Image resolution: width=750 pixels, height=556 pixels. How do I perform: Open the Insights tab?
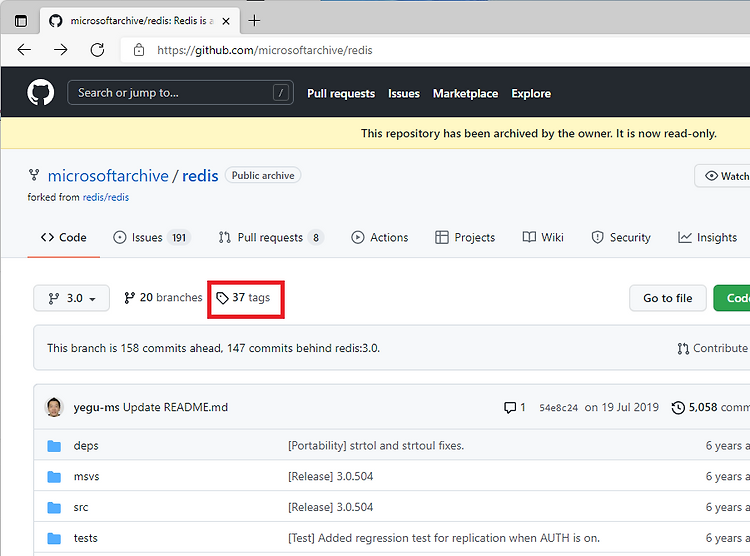click(707, 237)
